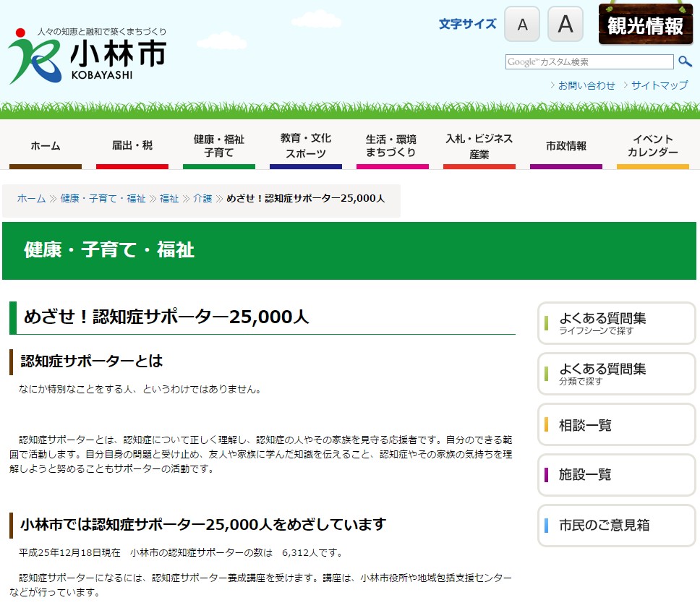Select the 入札・ビジネス 産業 navigation tab

click(x=479, y=145)
